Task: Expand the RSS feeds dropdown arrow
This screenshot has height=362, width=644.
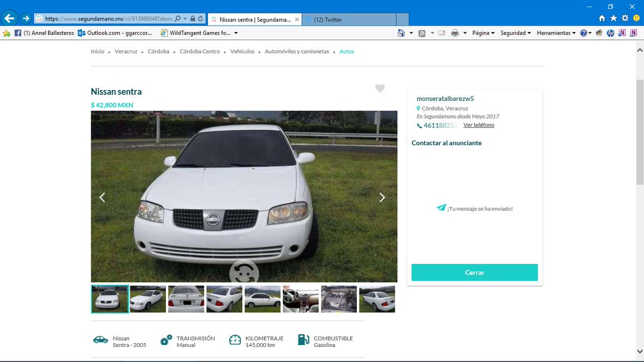Action: tap(431, 33)
